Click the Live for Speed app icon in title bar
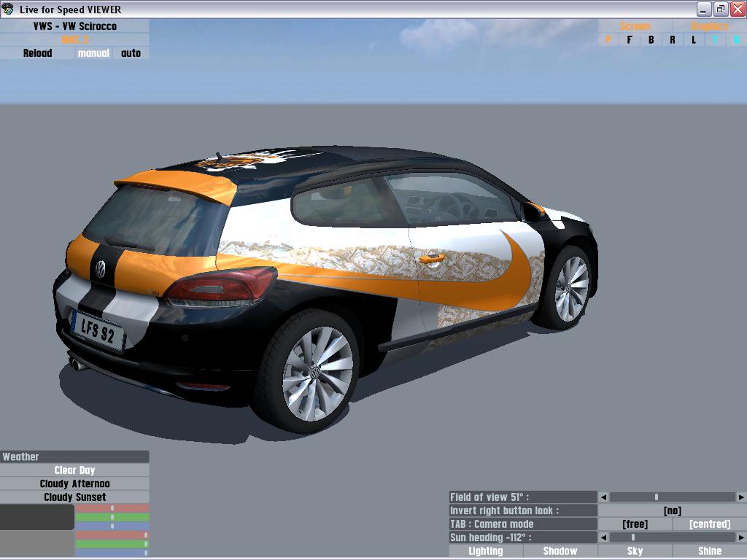 click(8, 9)
